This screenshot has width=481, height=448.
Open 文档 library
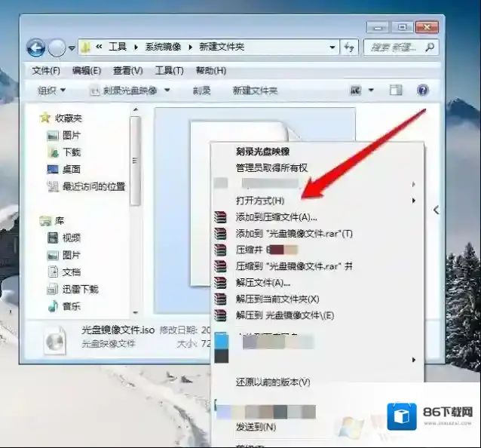pos(72,272)
